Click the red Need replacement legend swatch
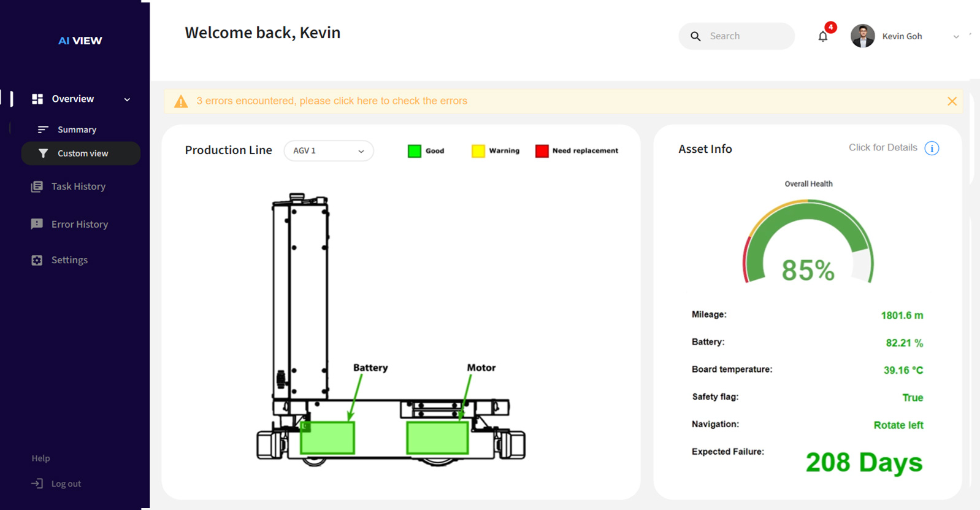The height and width of the screenshot is (510, 980). 542,151
